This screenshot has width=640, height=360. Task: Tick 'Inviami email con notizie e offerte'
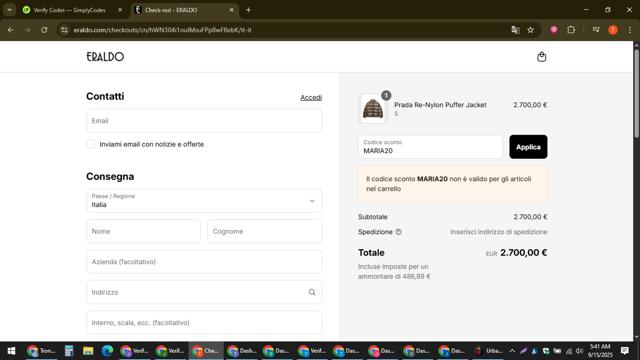[91, 144]
